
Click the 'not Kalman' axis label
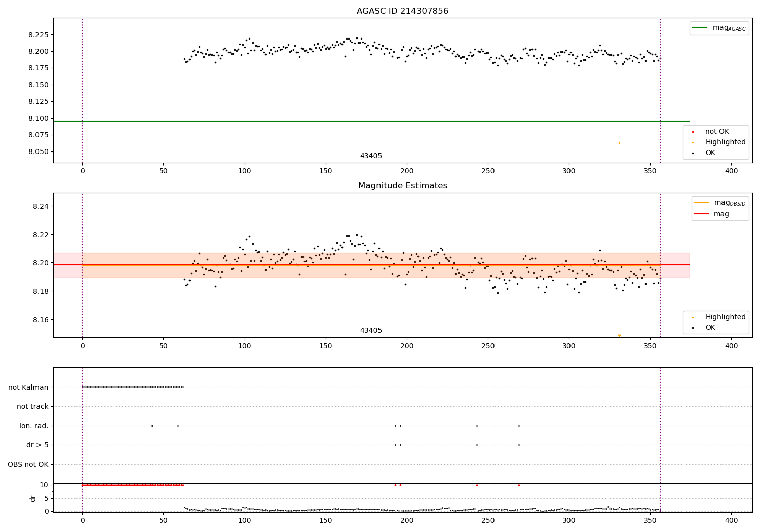coord(28,387)
